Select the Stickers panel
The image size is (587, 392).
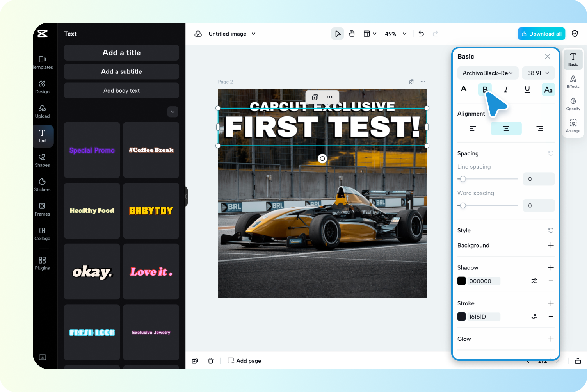point(42,185)
